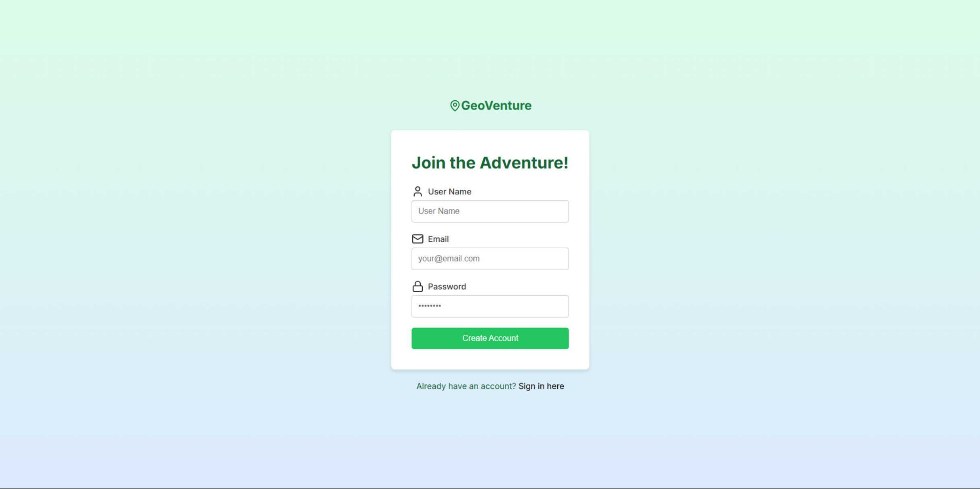Image resolution: width=980 pixels, height=489 pixels.
Task: Click the 'User Name' field label
Action: coord(449,192)
